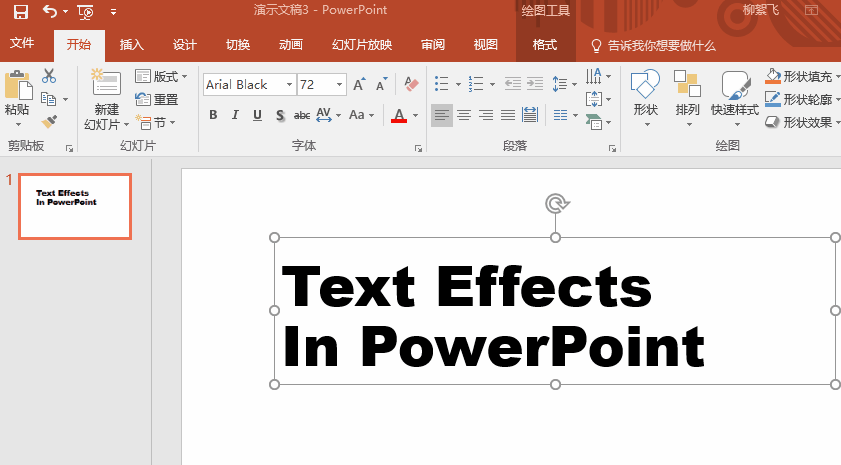
Task: Open the font size 72 dropdown
Action: (340, 84)
